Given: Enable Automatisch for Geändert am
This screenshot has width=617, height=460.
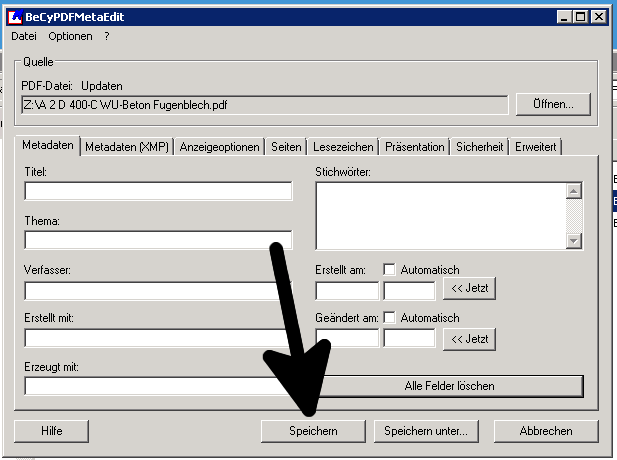Looking at the screenshot, I should click(390, 318).
